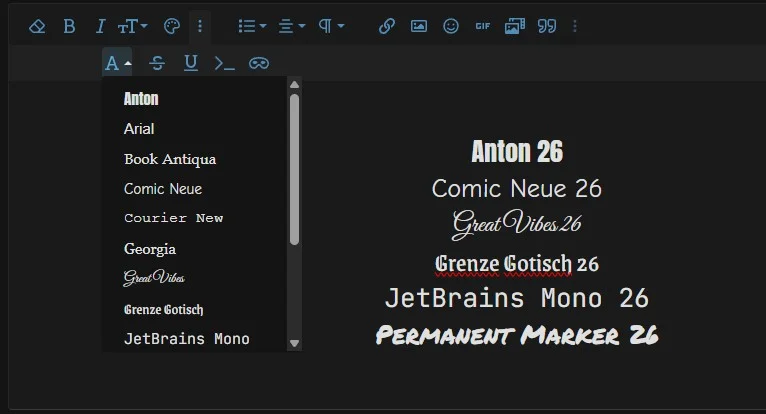
Task: Click the font list scroll up arrow
Action: (x=294, y=85)
